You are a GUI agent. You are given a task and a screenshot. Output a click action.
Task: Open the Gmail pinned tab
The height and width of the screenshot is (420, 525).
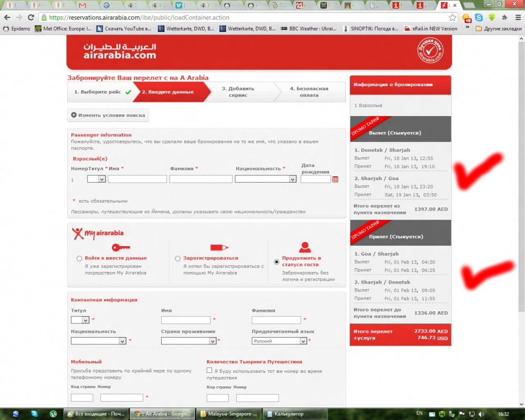pos(81,6)
